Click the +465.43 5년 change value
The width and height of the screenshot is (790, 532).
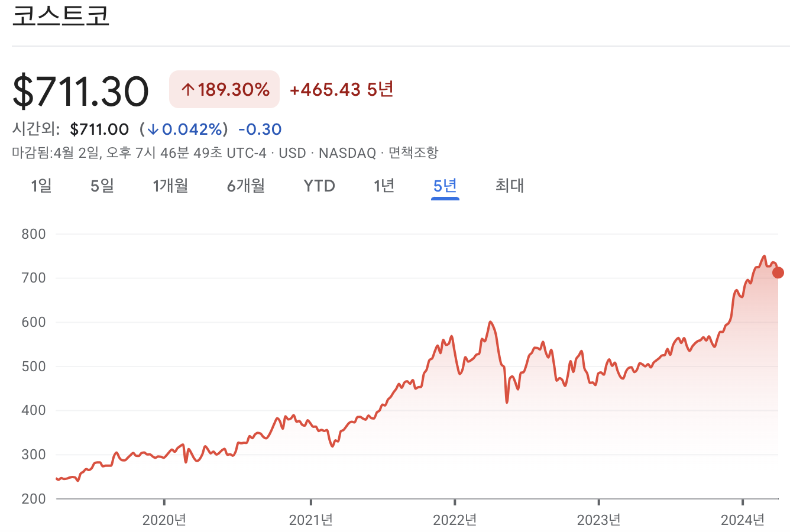pyautogui.click(x=341, y=89)
